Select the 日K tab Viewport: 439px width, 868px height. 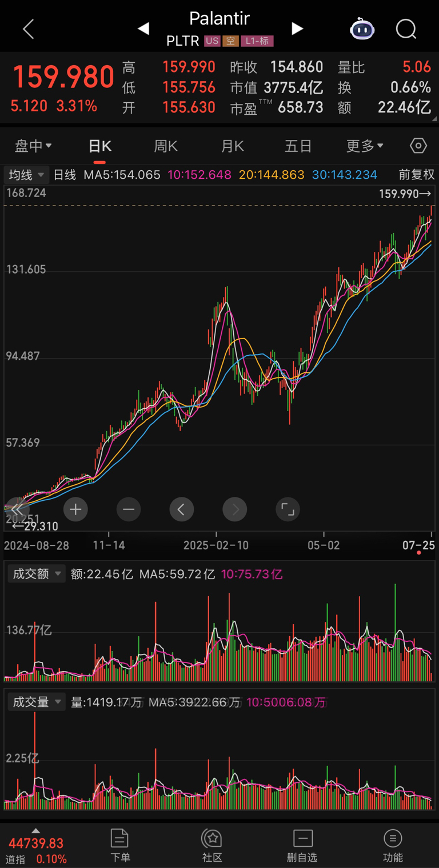99,146
